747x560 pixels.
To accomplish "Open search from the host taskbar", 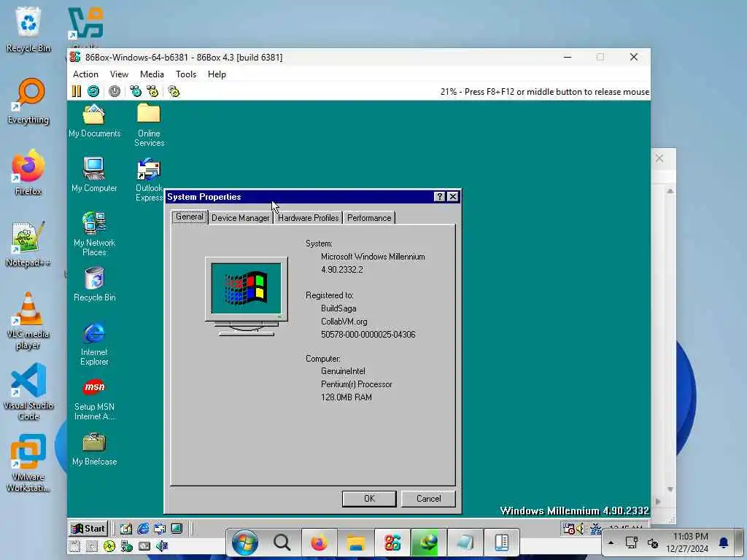I will [282, 542].
